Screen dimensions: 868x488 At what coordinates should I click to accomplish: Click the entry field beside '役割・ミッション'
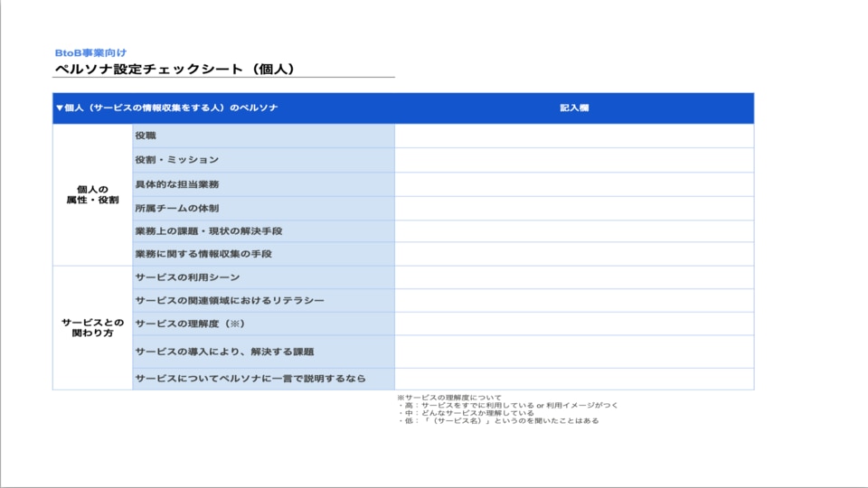coord(574,160)
